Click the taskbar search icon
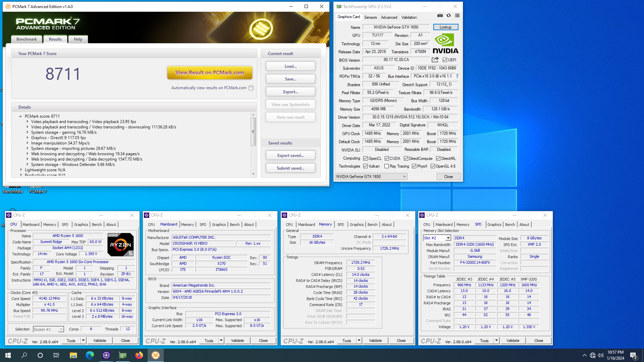The height and width of the screenshot is (362, 644). [x=24, y=355]
